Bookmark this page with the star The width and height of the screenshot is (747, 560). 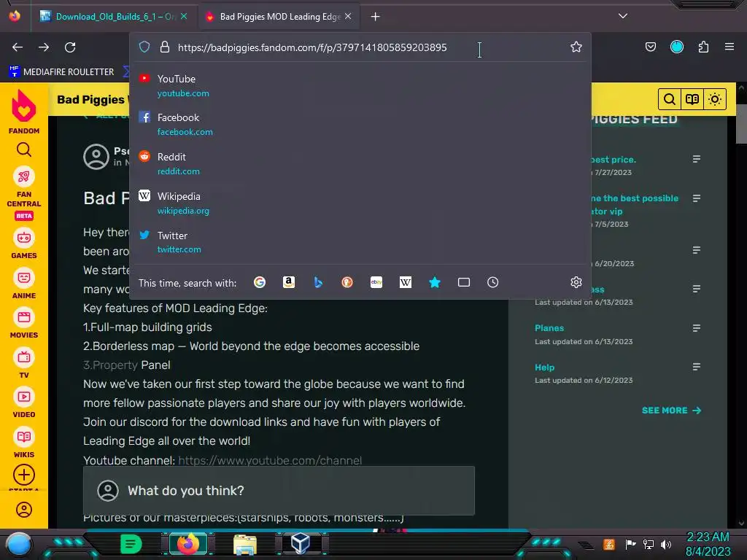point(576,47)
